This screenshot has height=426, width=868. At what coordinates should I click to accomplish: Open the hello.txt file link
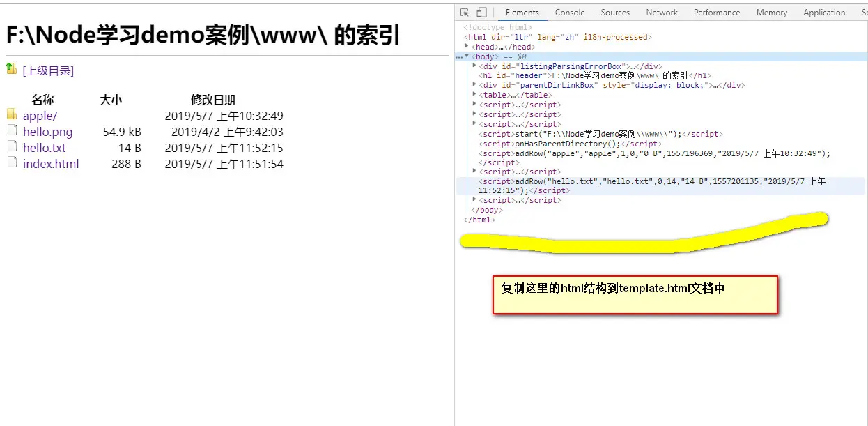tap(44, 148)
